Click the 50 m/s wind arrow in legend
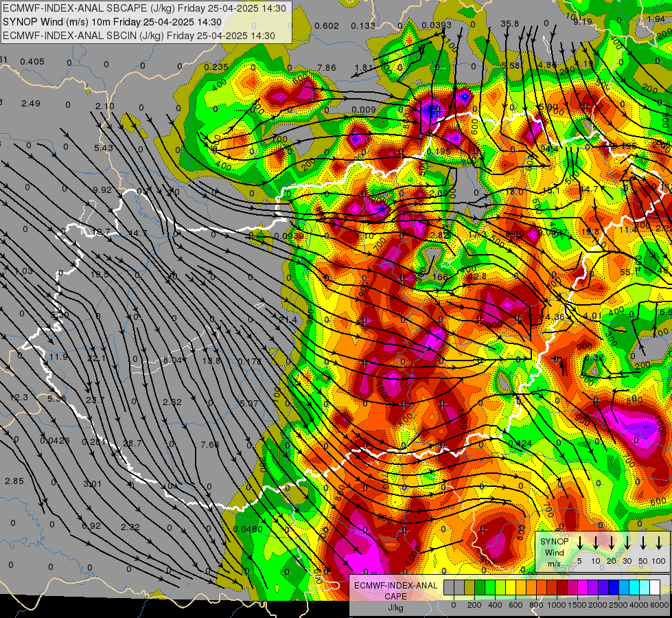Screen dimensions: 672x618 click(643, 543)
